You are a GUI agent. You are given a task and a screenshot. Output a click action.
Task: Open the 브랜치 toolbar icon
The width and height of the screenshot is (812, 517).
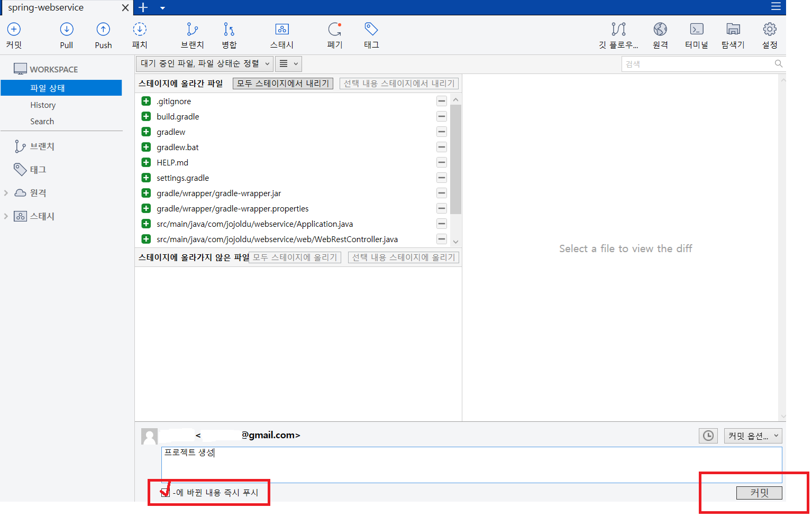click(192, 35)
